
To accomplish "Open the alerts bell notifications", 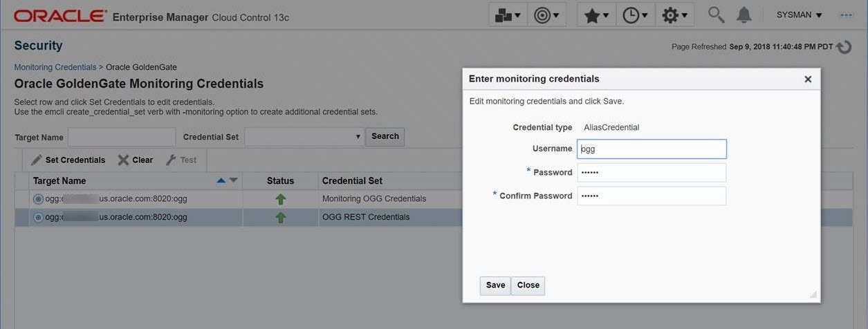I will click(744, 15).
